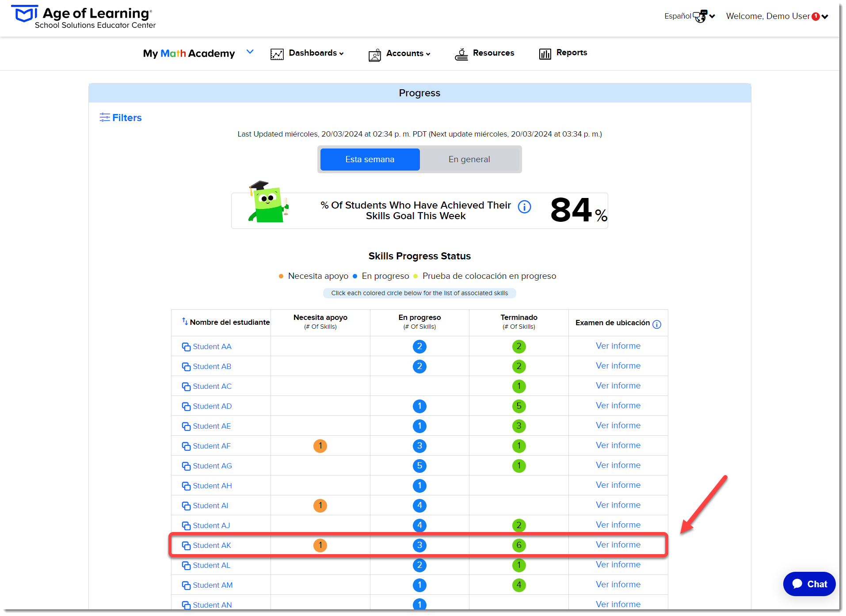The width and height of the screenshot is (846, 616).
Task: Click the Filters slider icon
Action: point(105,117)
